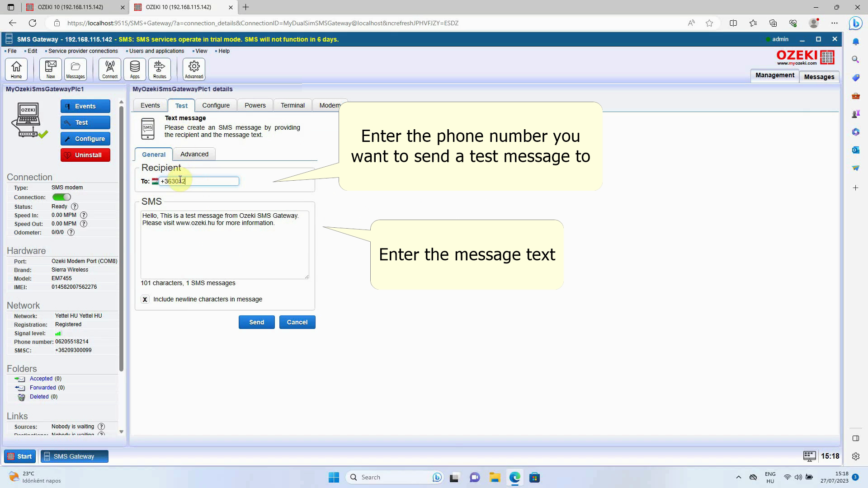
Task: Open Bing Copilot icon in Edge
Action: coord(855,23)
